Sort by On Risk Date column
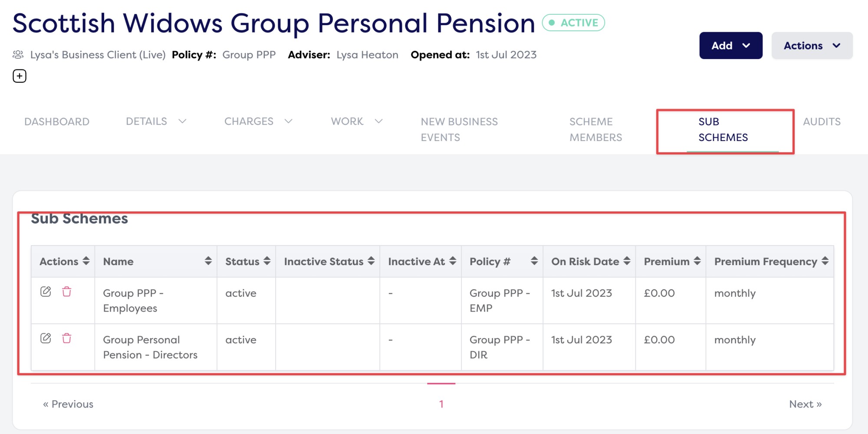 click(627, 261)
